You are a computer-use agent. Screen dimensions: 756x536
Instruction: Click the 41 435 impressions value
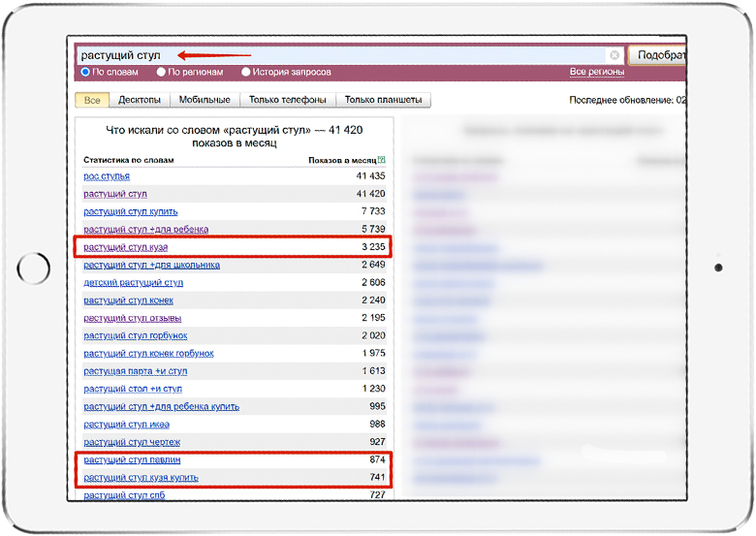coord(371,176)
